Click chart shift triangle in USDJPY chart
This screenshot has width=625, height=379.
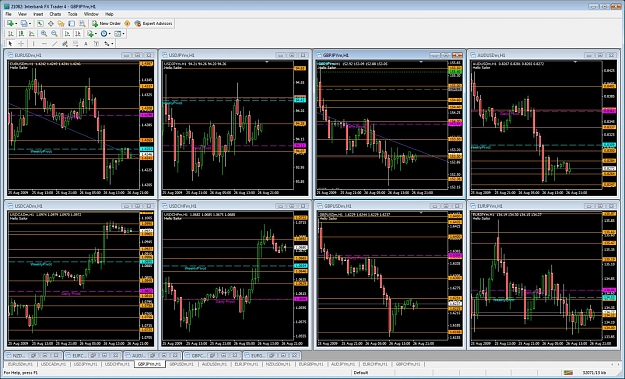pyautogui.click(x=267, y=62)
